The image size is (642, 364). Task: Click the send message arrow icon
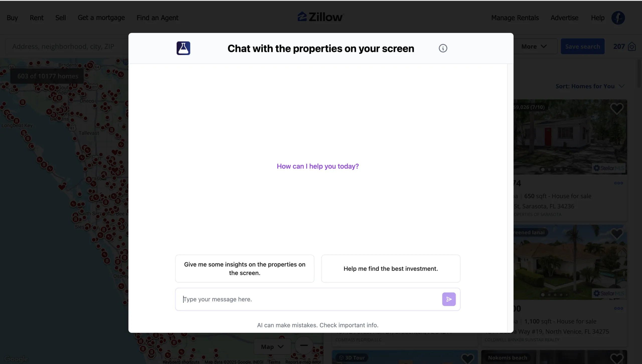(x=449, y=299)
